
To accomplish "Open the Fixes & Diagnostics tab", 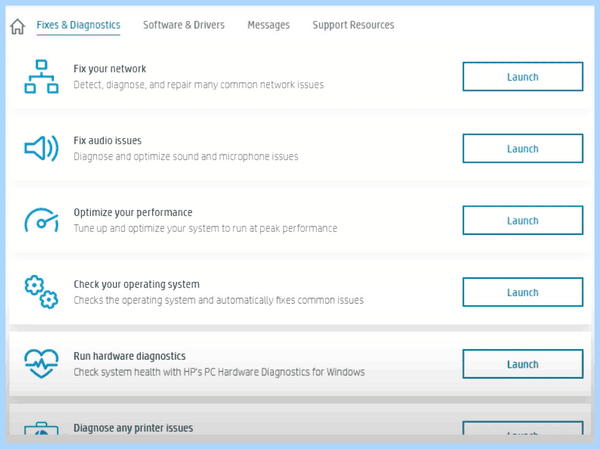I will point(78,25).
